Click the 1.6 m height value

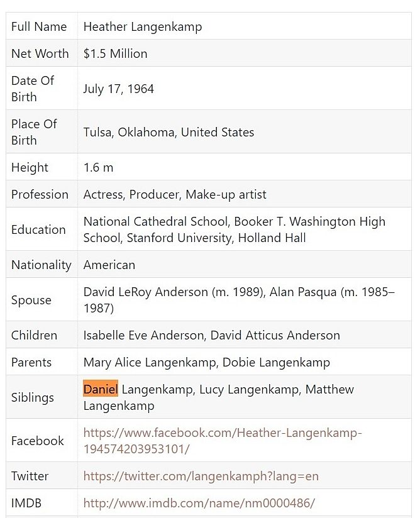click(98, 167)
